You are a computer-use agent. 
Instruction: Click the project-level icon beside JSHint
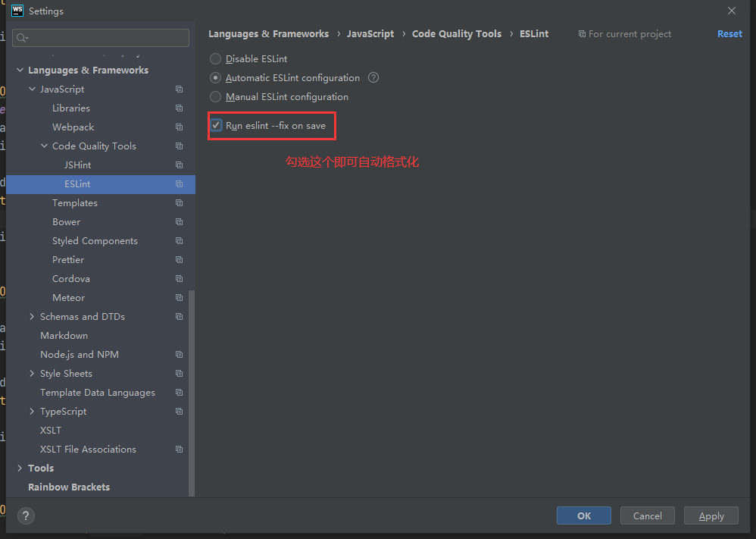coord(179,165)
